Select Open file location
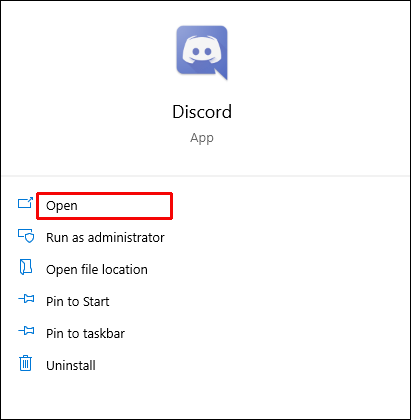Image resolution: width=411 pixels, height=420 pixels. coord(97,270)
